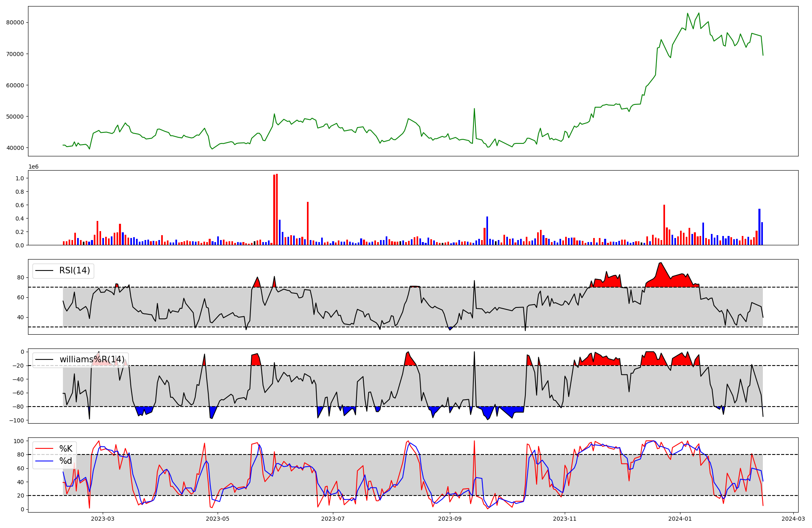The image size is (812, 528).
Task: Click the 2023-07 x-axis date label
Action: point(333,519)
